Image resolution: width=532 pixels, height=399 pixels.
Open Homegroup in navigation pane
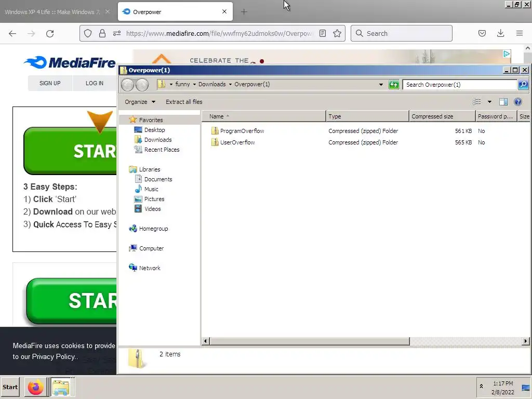(x=153, y=229)
